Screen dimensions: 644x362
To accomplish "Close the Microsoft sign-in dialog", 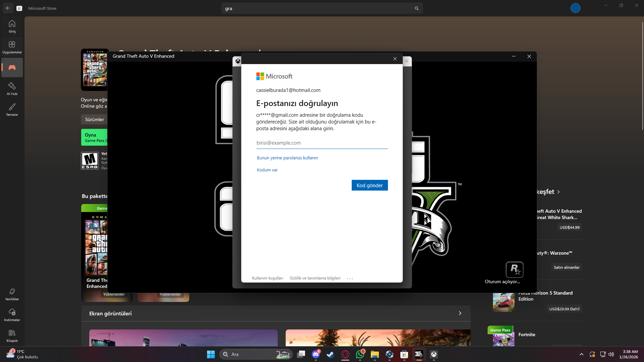I will [x=395, y=59].
